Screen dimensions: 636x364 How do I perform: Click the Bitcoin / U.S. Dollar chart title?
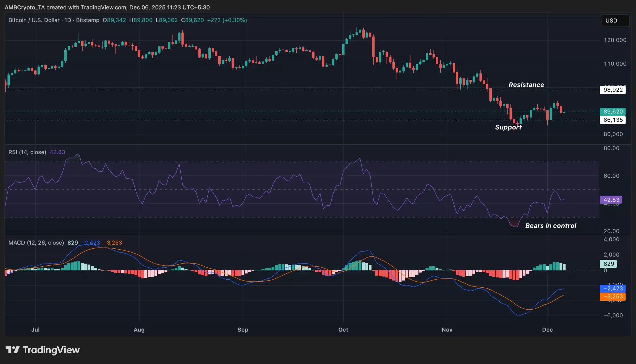coord(34,20)
